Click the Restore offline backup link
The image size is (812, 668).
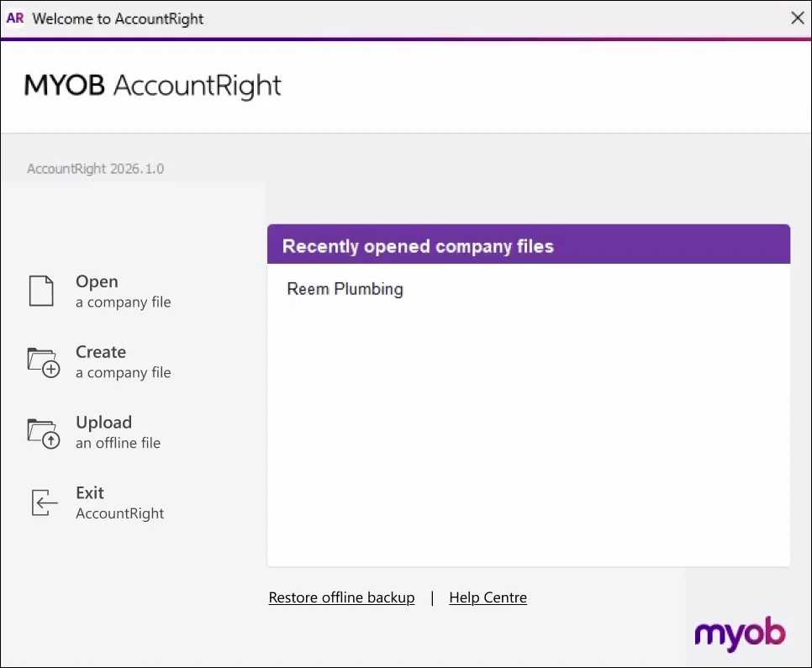[x=341, y=597]
